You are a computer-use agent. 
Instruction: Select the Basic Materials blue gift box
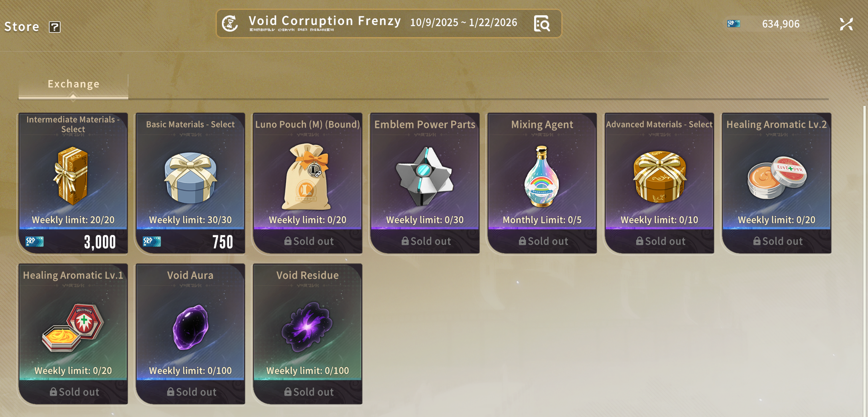(190, 177)
